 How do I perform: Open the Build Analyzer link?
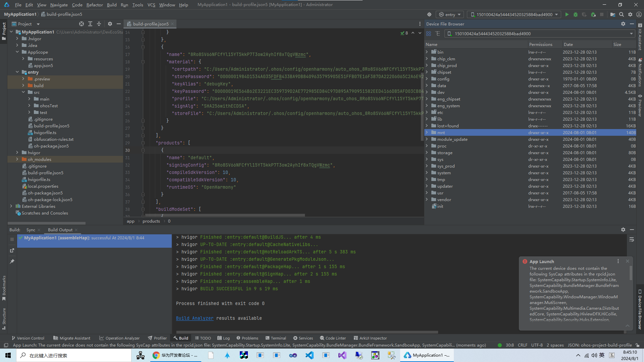pos(195,318)
